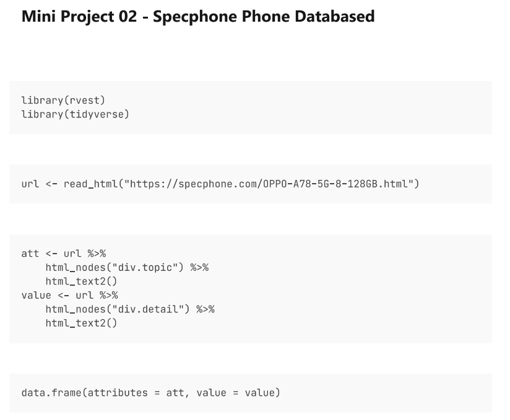This screenshot has height=420, width=510.
Task: Click the Mini Project 02 heading
Action: pos(198,17)
